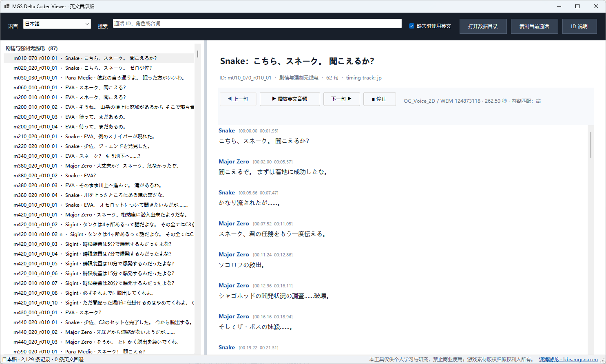Focus the 通话 ID search field
Screen dimensions: 606x364
click(x=257, y=23)
